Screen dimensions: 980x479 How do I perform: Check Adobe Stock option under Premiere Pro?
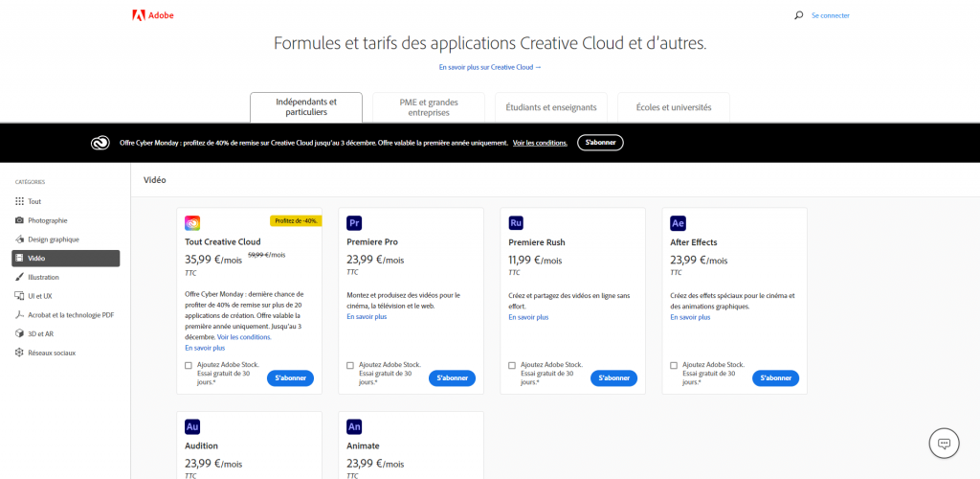tap(350, 365)
